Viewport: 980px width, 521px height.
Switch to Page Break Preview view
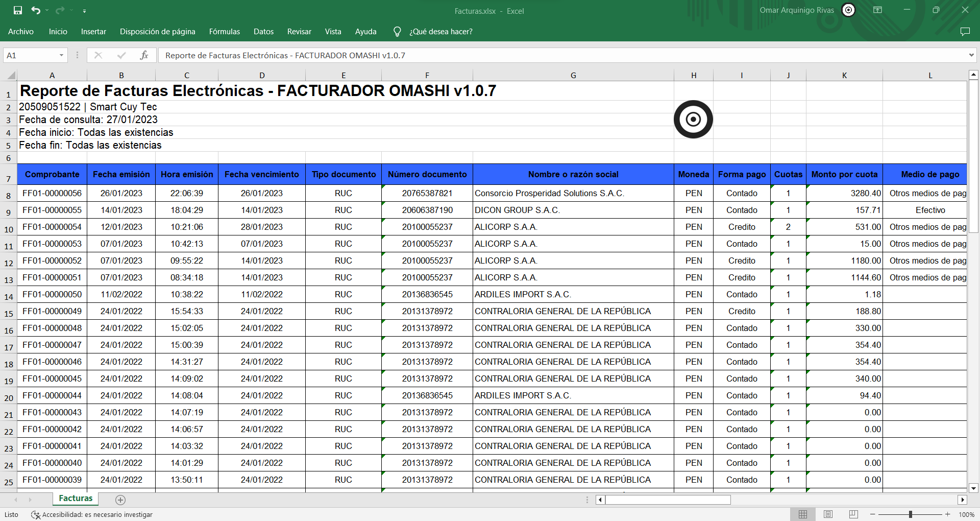(x=853, y=514)
